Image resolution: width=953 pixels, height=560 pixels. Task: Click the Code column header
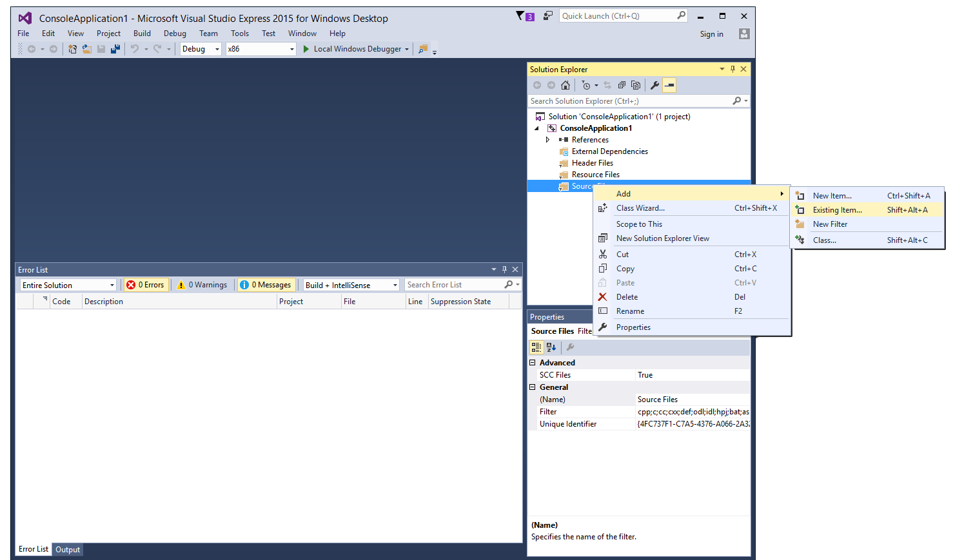(x=66, y=301)
